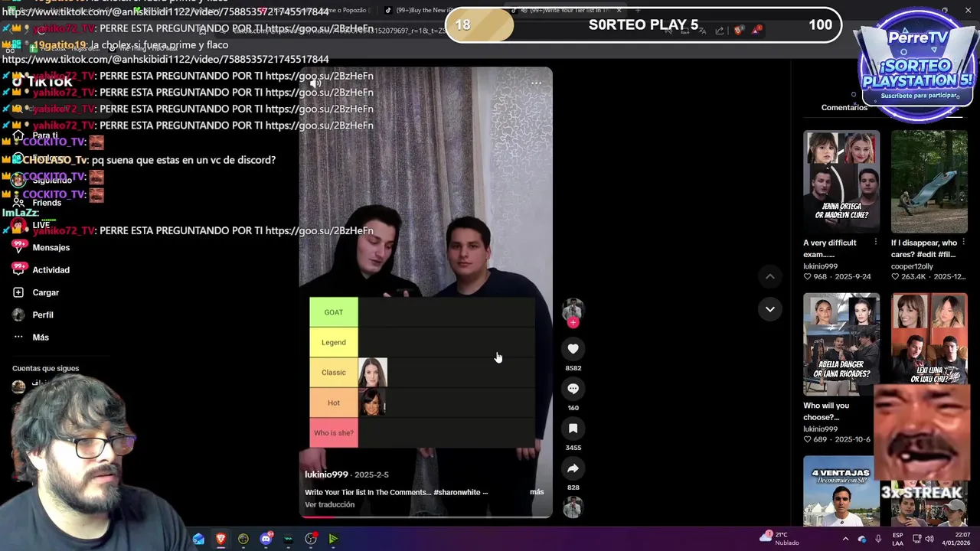980x551 pixels.
Task: Open the volume control in system tray
Action: (929, 539)
